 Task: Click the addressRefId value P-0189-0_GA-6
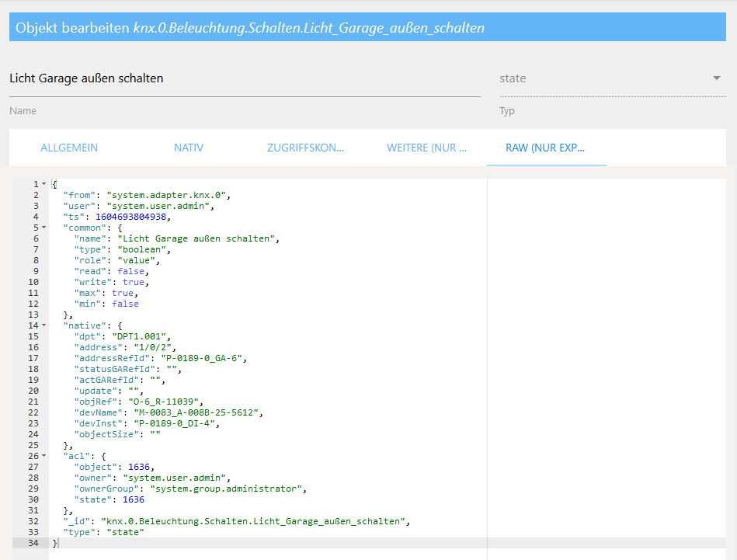click(201, 358)
